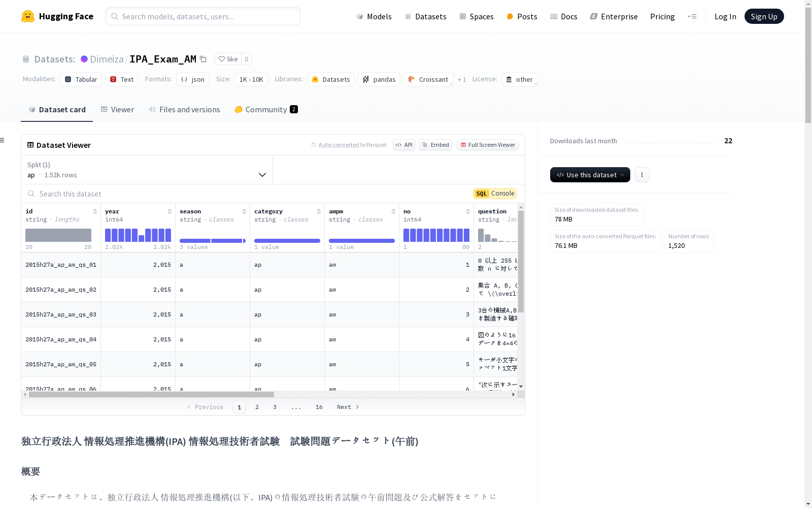Switch to the Viewer tab
Image resolution: width=812 pixels, height=508 pixels.
coord(117,110)
